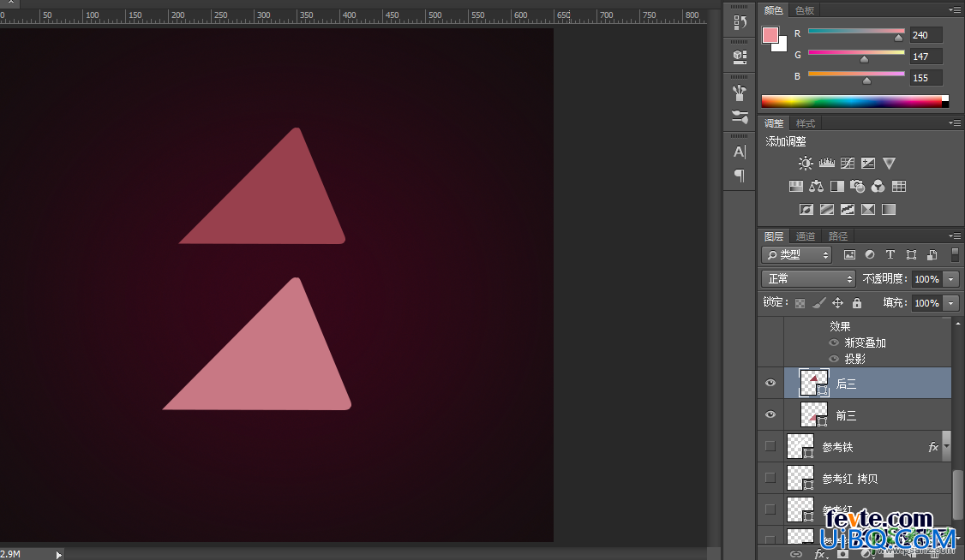Add a Threshold adjustment
Viewport: 965px width, 560px height.
tap(848, 210)
